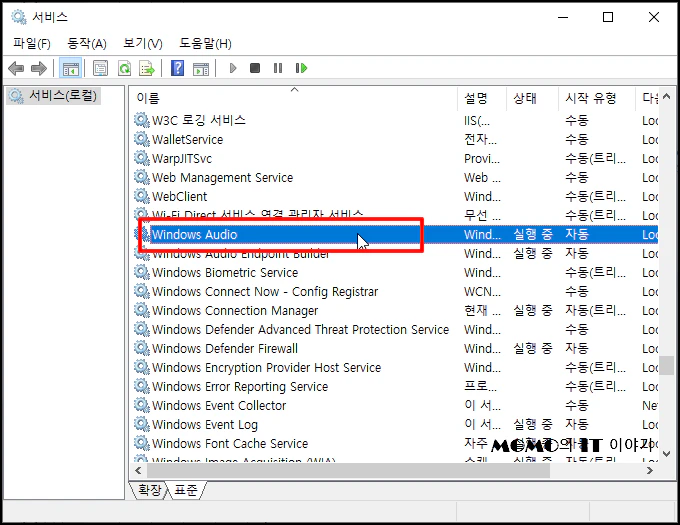Open the Properties toolbar icon
This screenshot has width=680, height=525.
(101, 68)
